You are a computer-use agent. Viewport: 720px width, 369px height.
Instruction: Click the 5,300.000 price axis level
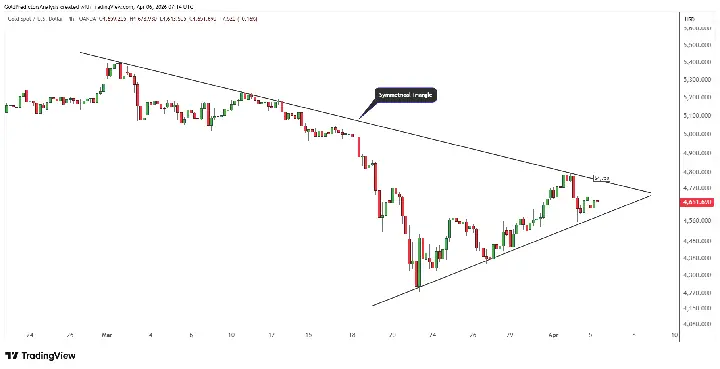[698, 79]
